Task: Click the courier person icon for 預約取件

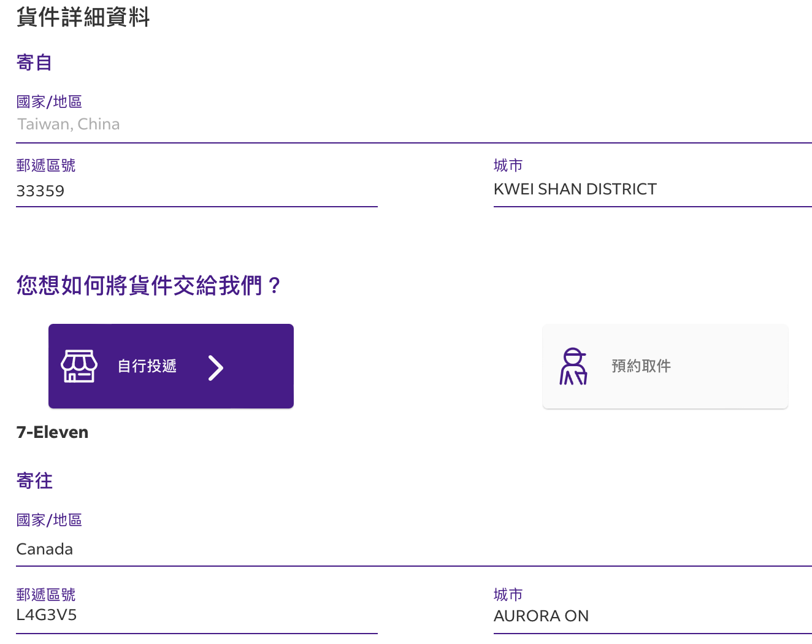Action: [x=573, y=366]
